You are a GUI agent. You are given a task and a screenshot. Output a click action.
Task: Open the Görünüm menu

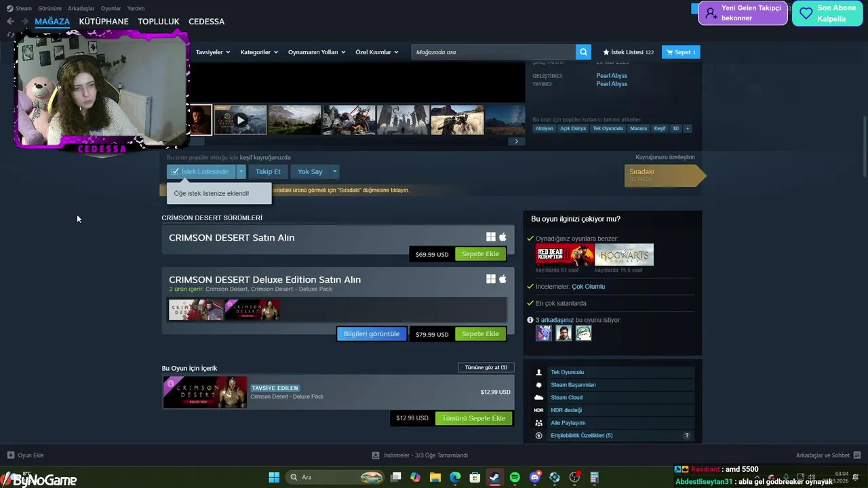pyautogui.click(x=50, y=8)
